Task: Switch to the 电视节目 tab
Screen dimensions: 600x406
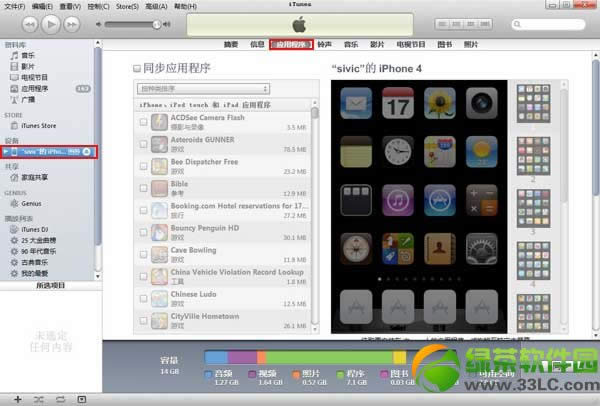Action: (x=411, y=44)
